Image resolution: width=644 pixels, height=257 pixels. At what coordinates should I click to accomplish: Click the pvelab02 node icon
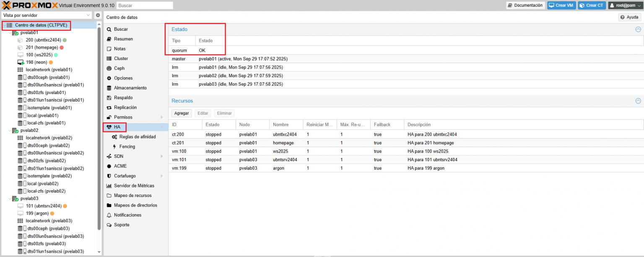(x=15, y=131)
